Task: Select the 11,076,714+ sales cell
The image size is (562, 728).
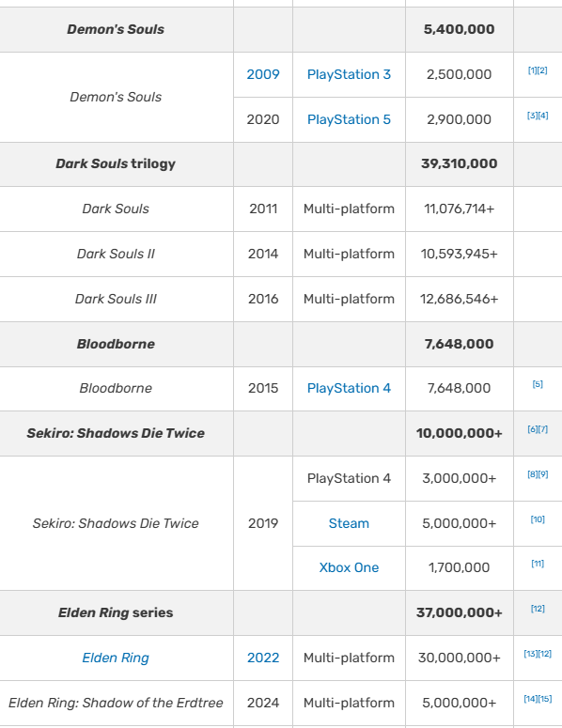Action: pyautogui.click(x=459, y=209)
